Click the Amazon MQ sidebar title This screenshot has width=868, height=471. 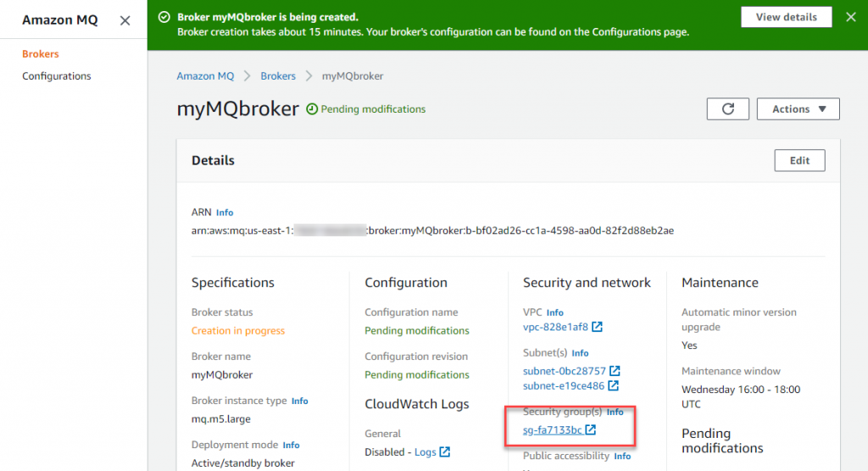click(60, 20)
